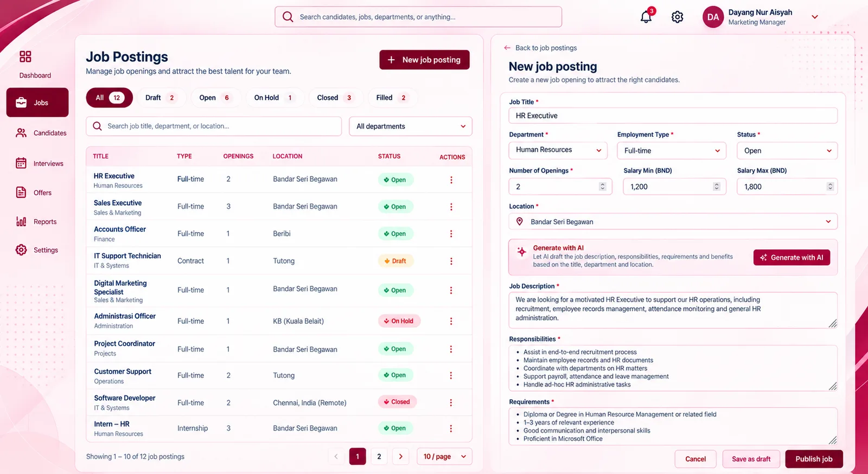Open Reports section in sidebar
The image size is (868, 474).
coord(36,222)
